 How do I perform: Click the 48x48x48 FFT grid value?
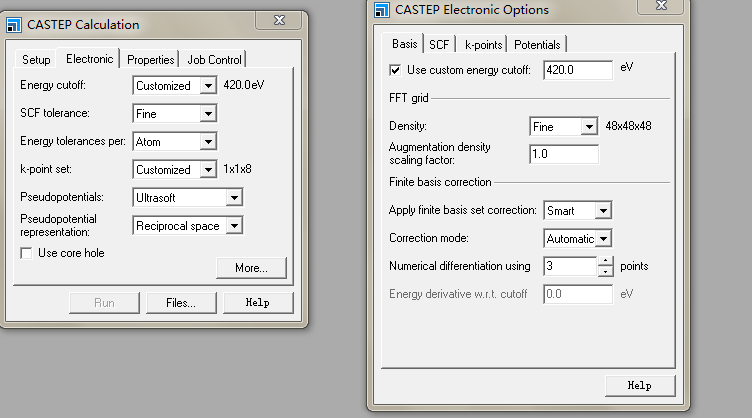628,126
